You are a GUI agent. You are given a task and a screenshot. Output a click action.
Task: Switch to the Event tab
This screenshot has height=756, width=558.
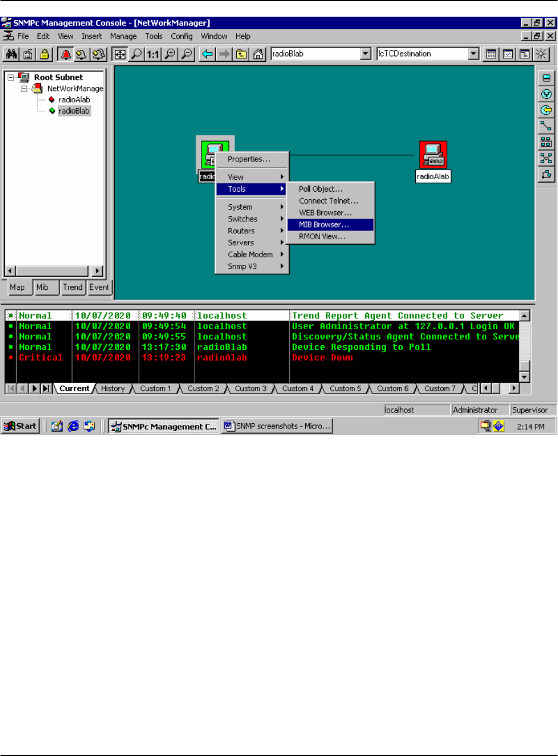tap(99, 288)
